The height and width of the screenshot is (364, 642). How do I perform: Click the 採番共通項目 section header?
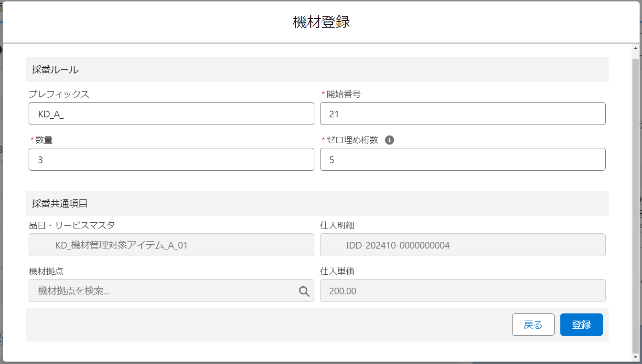(60, 204)
